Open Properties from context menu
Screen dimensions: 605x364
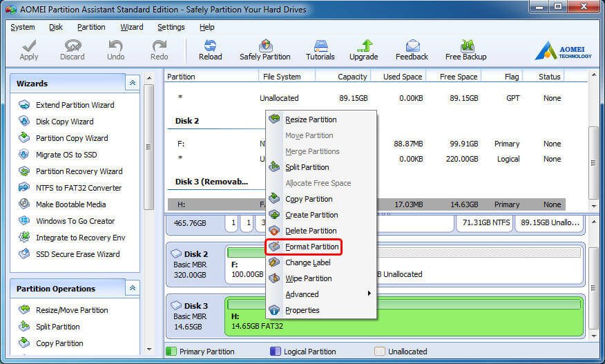click(x=321, y=310)
